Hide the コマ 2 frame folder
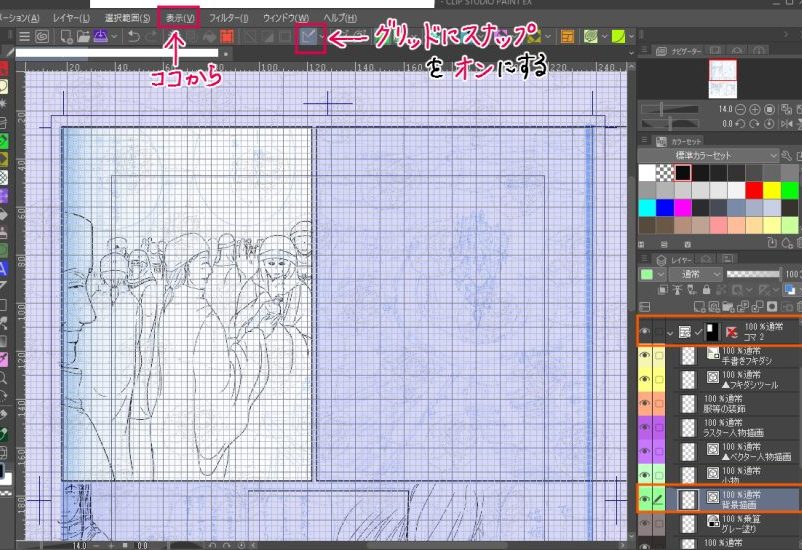This screenshot has height=550, width=802. [x=645, y=332]
